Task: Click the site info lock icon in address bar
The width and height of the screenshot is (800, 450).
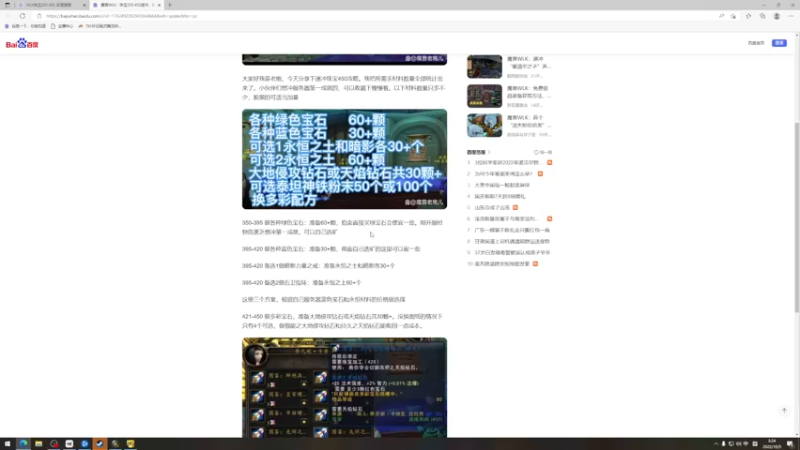Action: click(39, 16)
